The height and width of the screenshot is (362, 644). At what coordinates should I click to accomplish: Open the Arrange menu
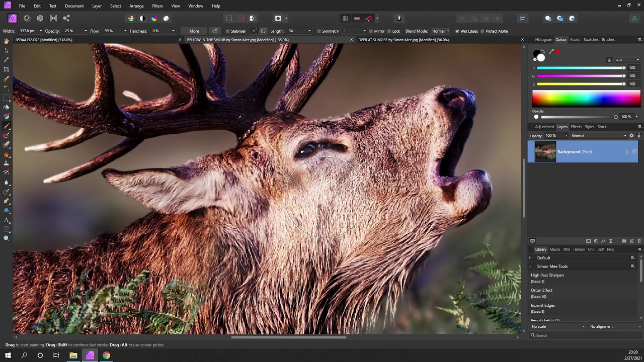click(x=136, y=6)
